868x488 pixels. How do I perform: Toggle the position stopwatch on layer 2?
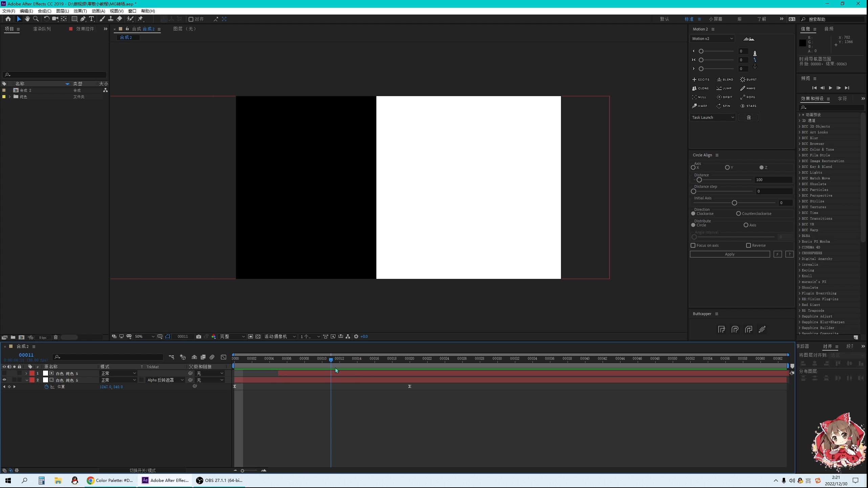tap(46, 387)
